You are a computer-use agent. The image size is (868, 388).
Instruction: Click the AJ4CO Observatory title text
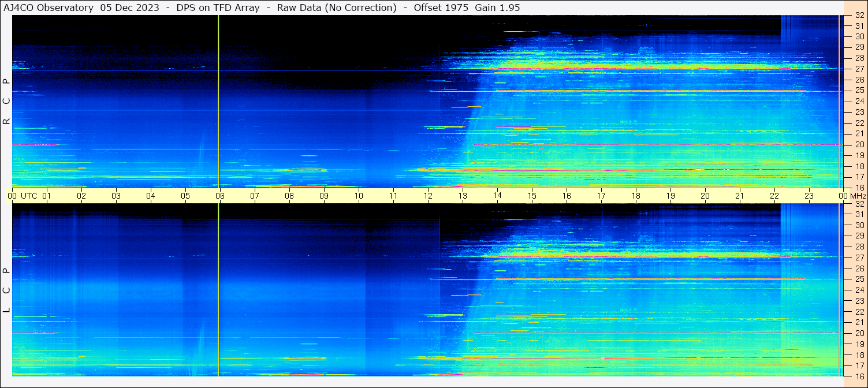49,8
